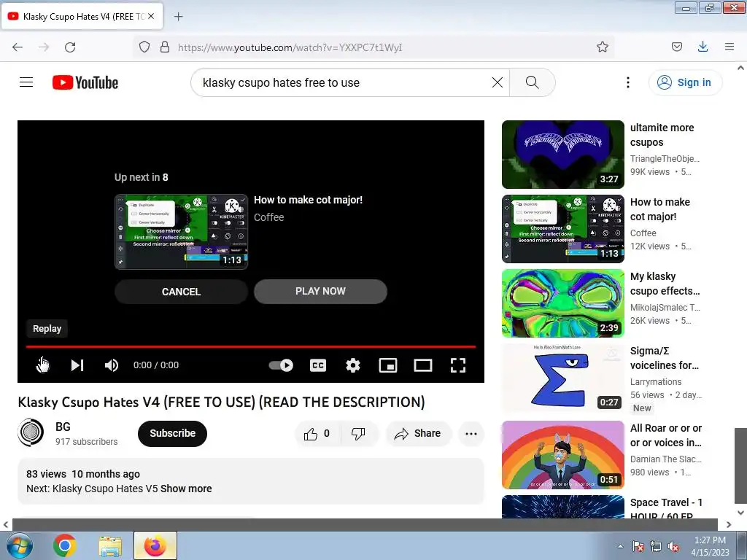The image size is (747, 560).
Task: Mute the video volume speaker
Action: pyautogui.click(x=112, y=365)
